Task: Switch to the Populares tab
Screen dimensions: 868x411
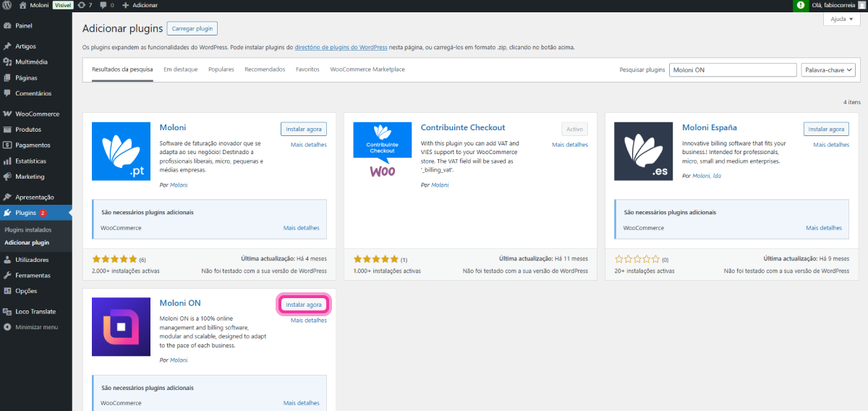Action: point(221,69)
